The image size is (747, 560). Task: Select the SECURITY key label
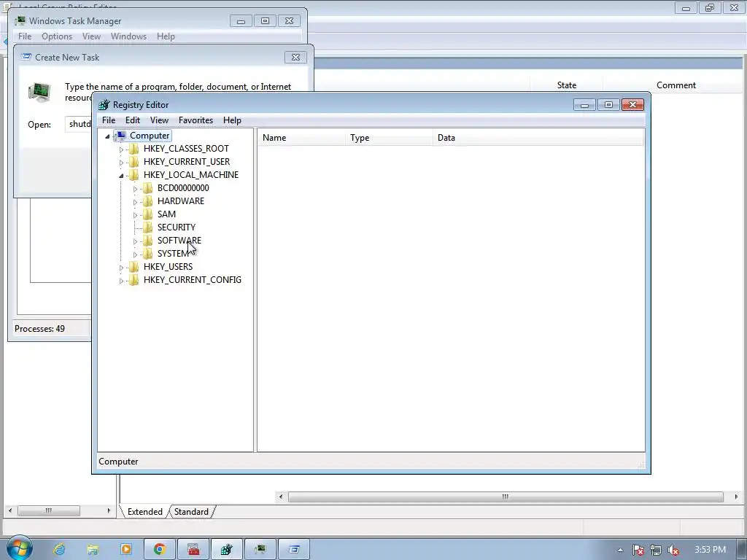point(177,227)
